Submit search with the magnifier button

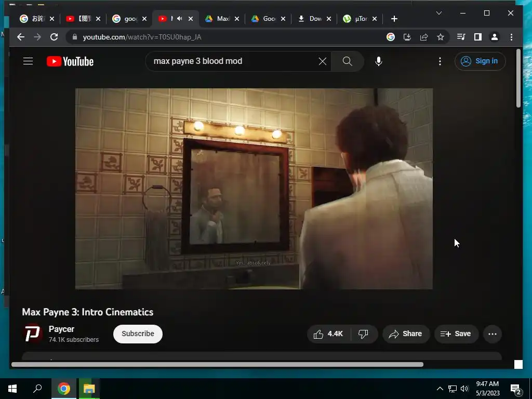(348, 61)
